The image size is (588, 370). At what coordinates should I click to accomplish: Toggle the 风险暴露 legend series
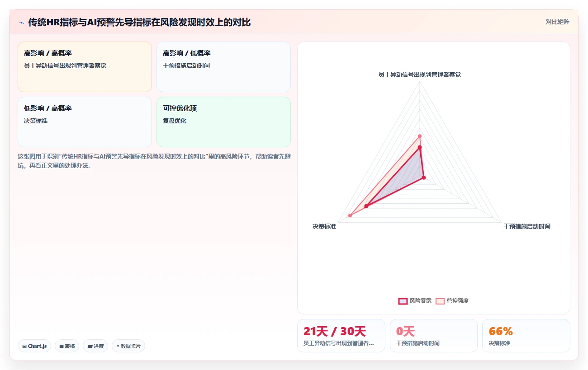(415, 301)
